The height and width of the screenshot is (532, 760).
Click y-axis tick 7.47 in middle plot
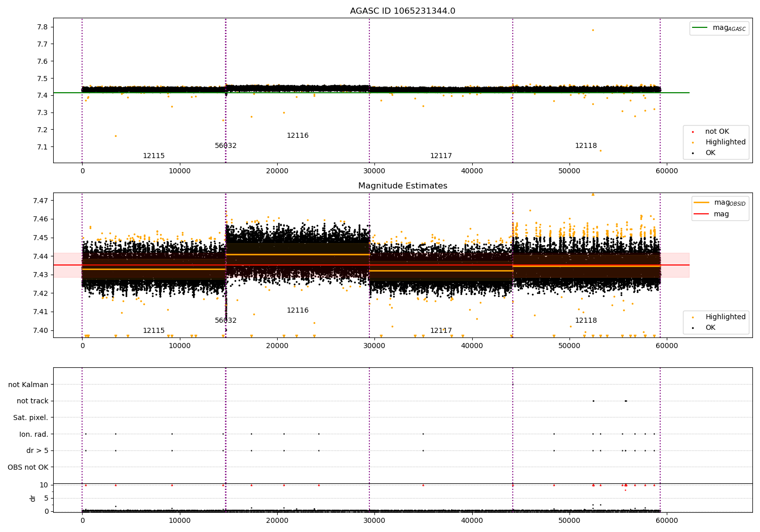coord(40,201)
